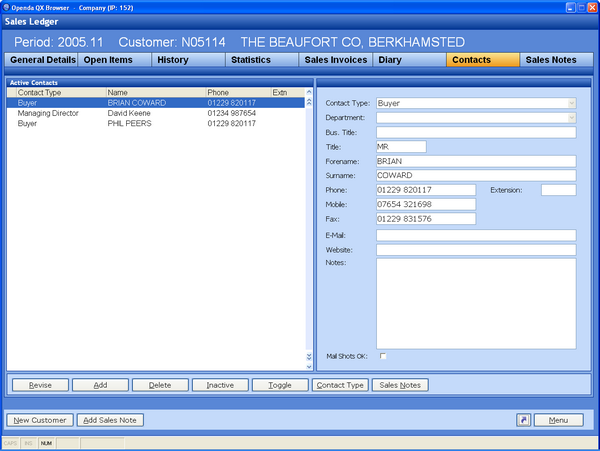This screenshot has width=600, height=451.
Task: Click the New Customer button
Action: click(x=40, y=420)
